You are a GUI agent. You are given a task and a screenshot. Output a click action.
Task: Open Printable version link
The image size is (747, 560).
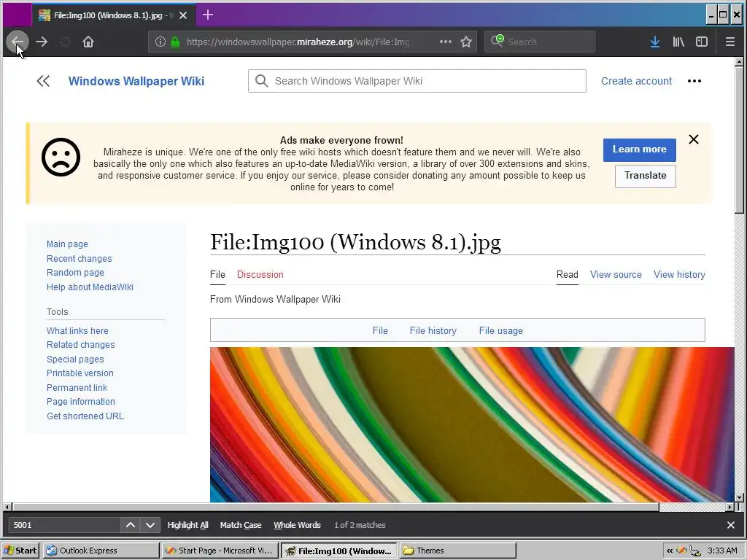(80, 373)
